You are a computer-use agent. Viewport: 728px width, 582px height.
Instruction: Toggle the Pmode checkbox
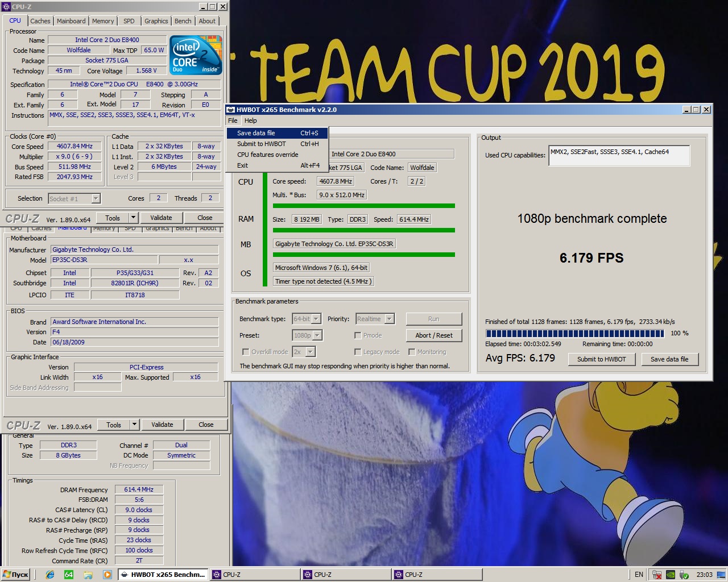(358, 335)
